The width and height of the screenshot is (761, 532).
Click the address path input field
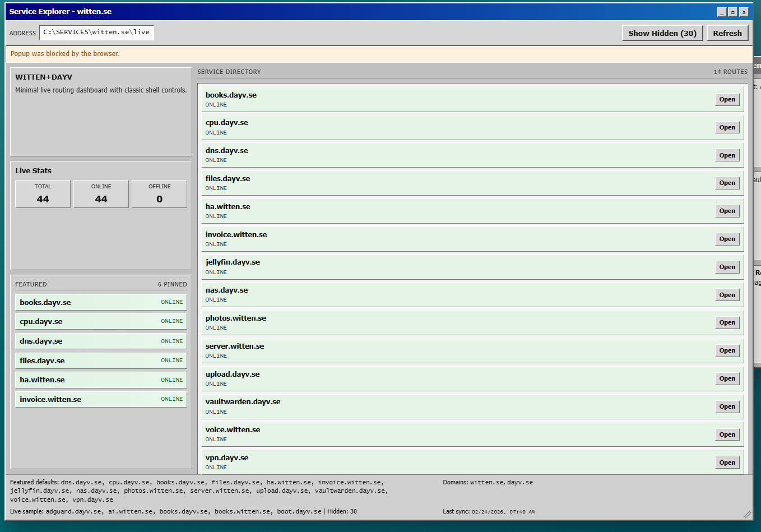click(96, 33)
